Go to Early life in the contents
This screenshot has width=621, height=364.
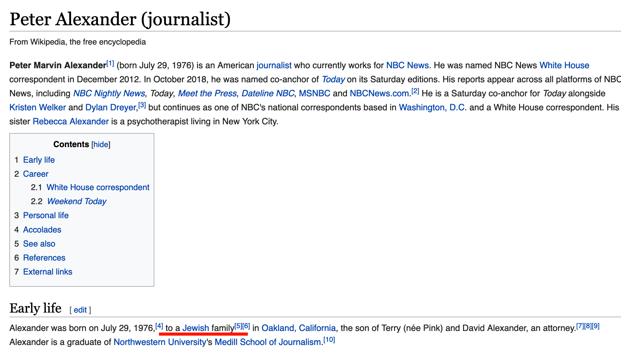click(39, 160)
